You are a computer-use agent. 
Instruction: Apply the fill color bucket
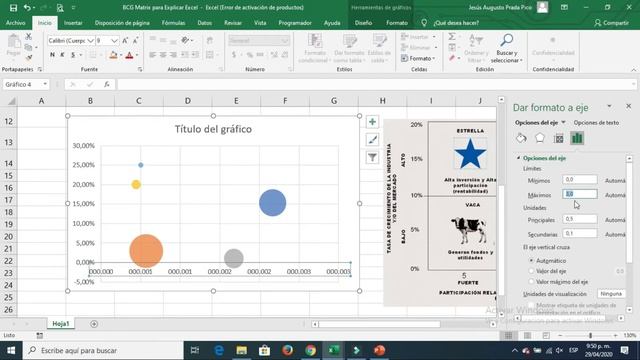pyautogui.click(x=113, y=55)
